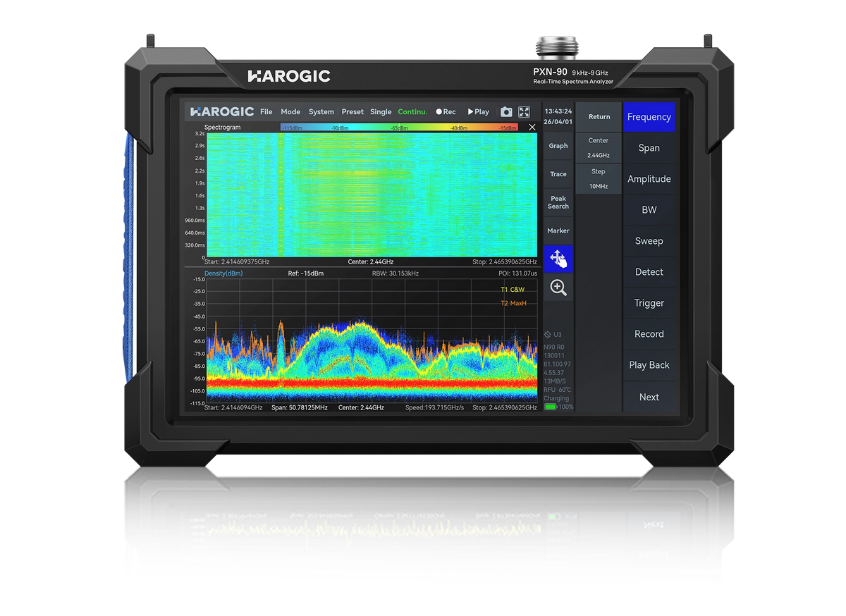The width and height of the screenshot is (846, 616).
Task: Select the pan/move hand tool
Action: pyautogui.click(x=558, y=259)
